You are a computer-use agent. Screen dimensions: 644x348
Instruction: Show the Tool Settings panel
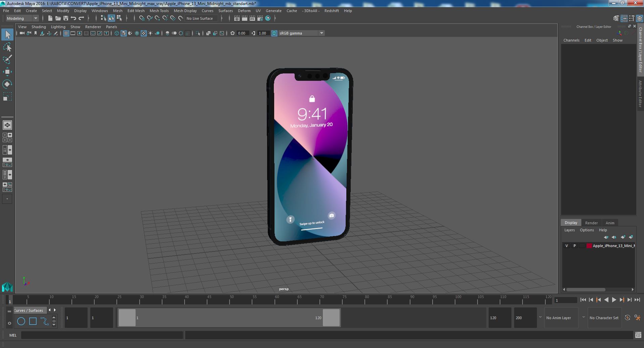pos(632,18)
